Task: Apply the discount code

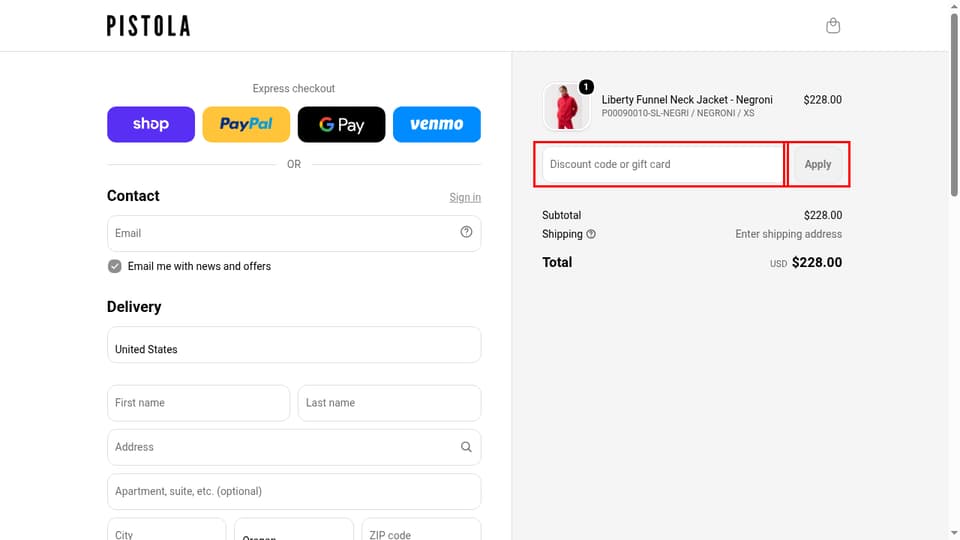Action: point(817,164)
